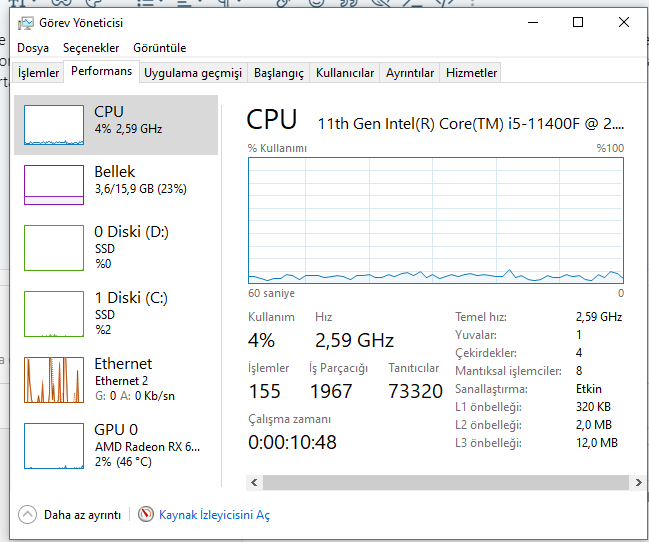Open the Görüntüle menu
The image size is (649, 542).
159,48
